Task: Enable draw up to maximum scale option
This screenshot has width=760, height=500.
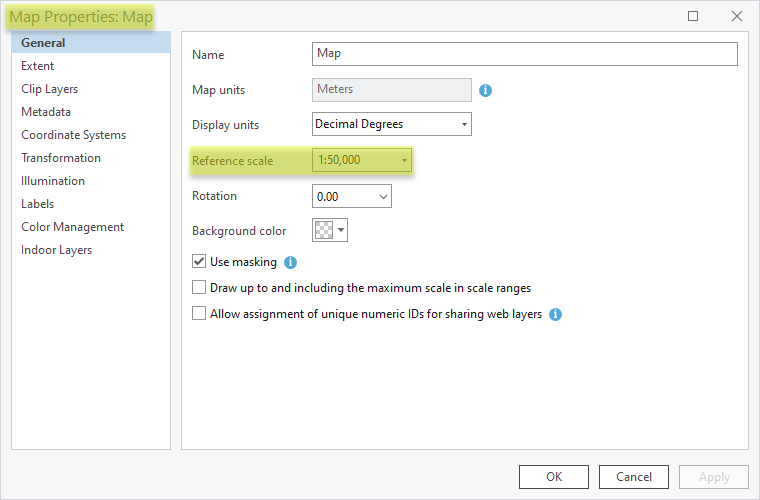Action: [x=199, y=288]
